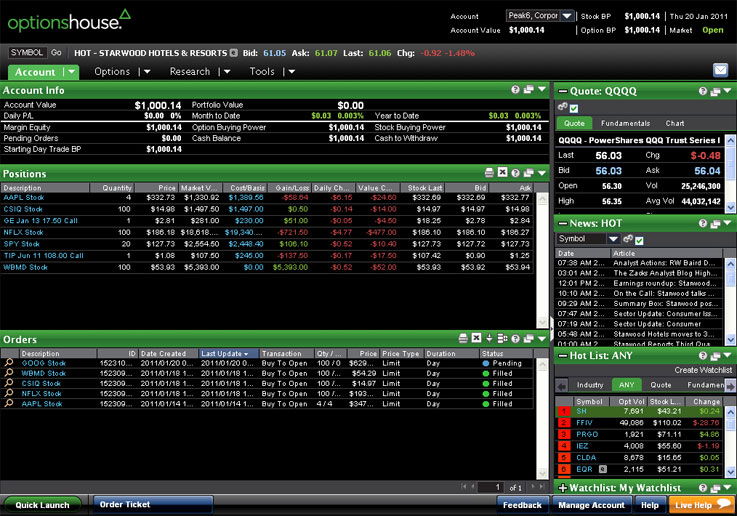This screenshot has height=516, width=737.
Task: Open the Symbol dropdown in News panel
Action: pyautogui.click(x=613, y=239)
